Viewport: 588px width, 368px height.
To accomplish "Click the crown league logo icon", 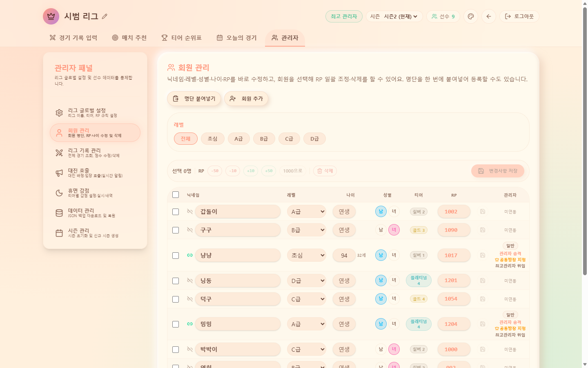I will (51, 16).
